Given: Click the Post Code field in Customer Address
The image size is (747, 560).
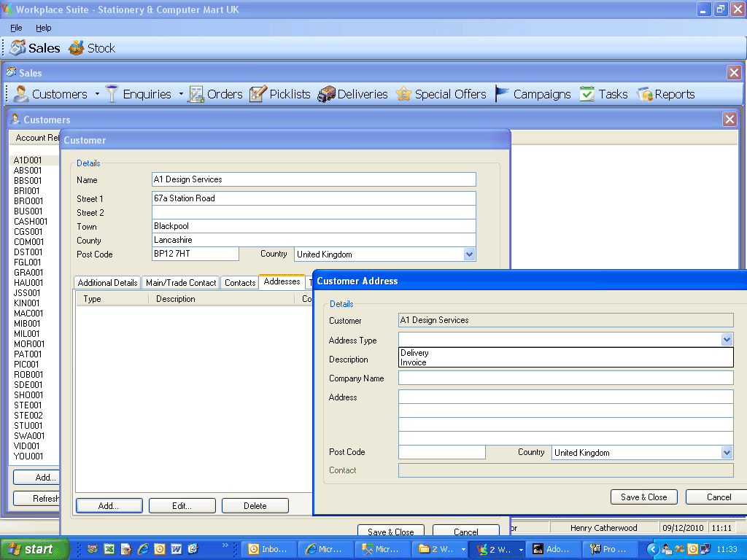Looking at the screenshot, I should point(441,452).
